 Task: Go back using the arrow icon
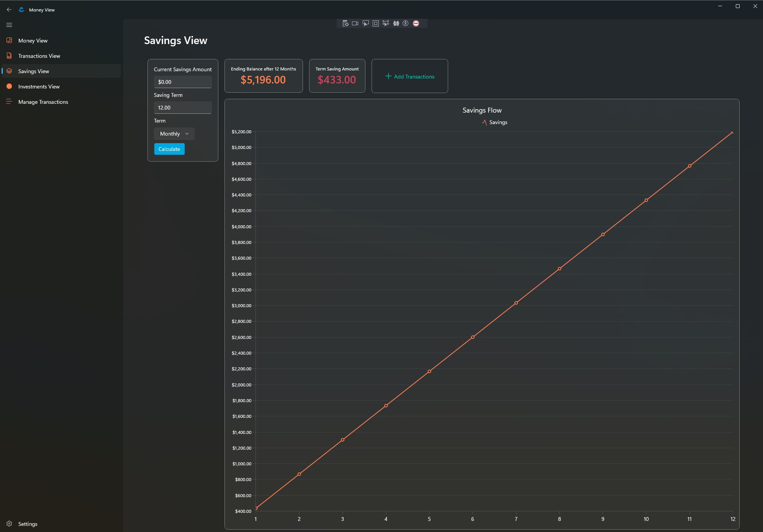(9, 10)
